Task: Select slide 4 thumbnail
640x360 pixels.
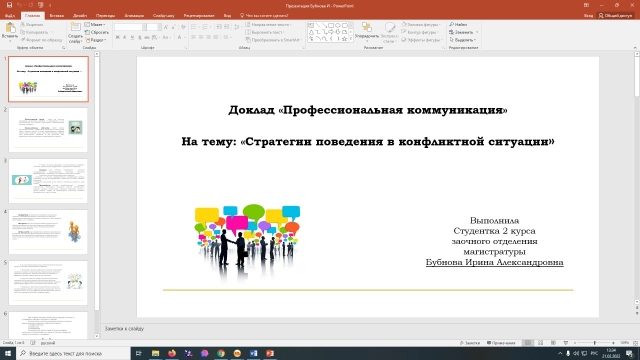Action: pyautogui.click(x=48, y=232)
